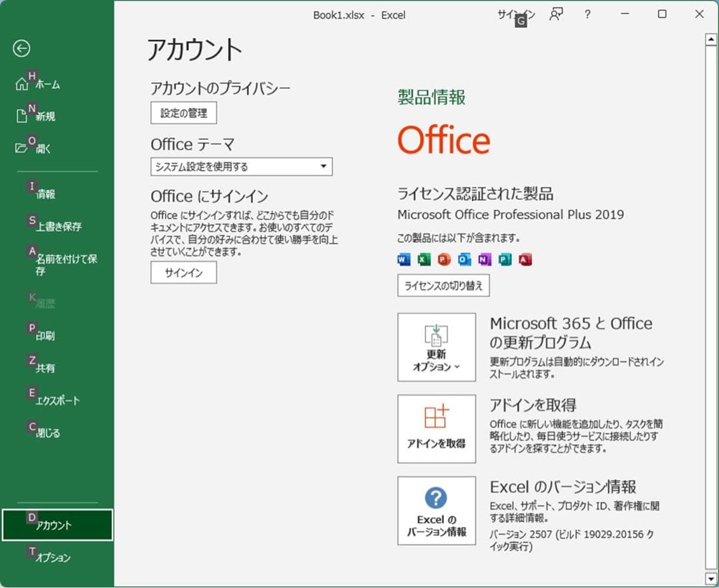719x588 pixels.
Task: Select the Publisher icon in the product row
Action: click(504, 260)
